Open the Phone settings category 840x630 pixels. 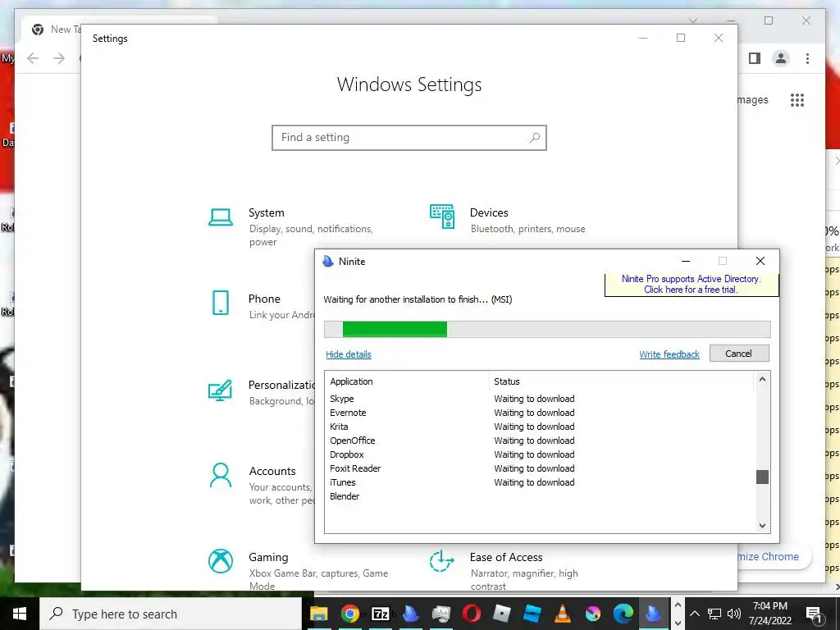click(x=262, y=305)
